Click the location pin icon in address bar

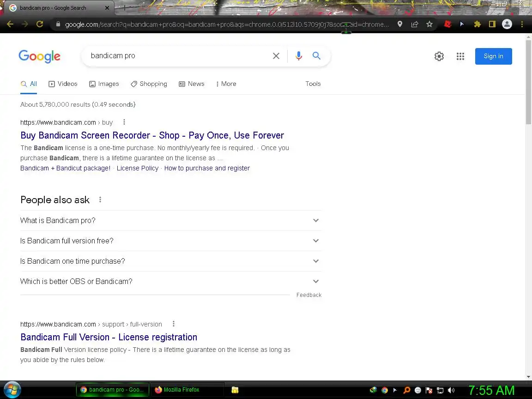coord(400,24)
